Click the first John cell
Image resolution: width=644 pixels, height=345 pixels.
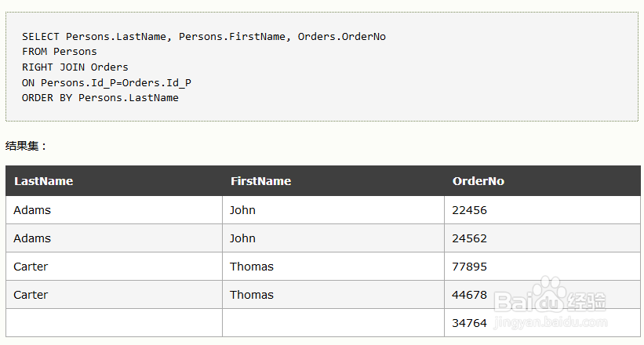[333, 210]
